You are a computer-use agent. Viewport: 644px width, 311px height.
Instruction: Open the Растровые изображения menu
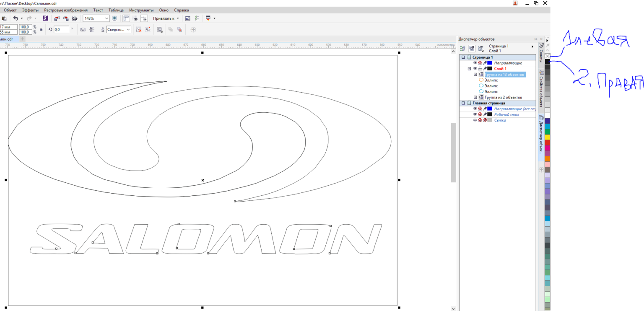[66, 10]
